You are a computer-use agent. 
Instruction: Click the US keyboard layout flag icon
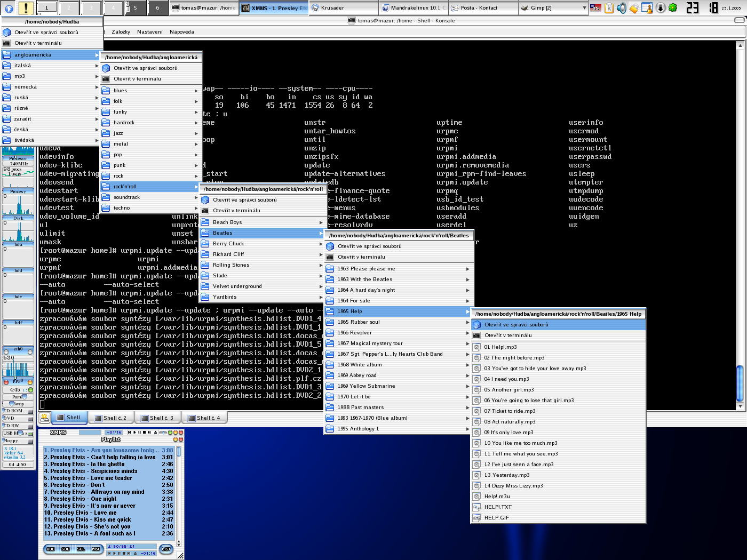(x=595, y=8)
